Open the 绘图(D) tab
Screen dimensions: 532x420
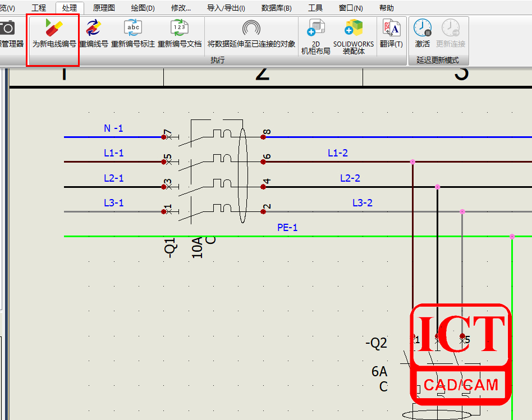[x=143, y=8]
